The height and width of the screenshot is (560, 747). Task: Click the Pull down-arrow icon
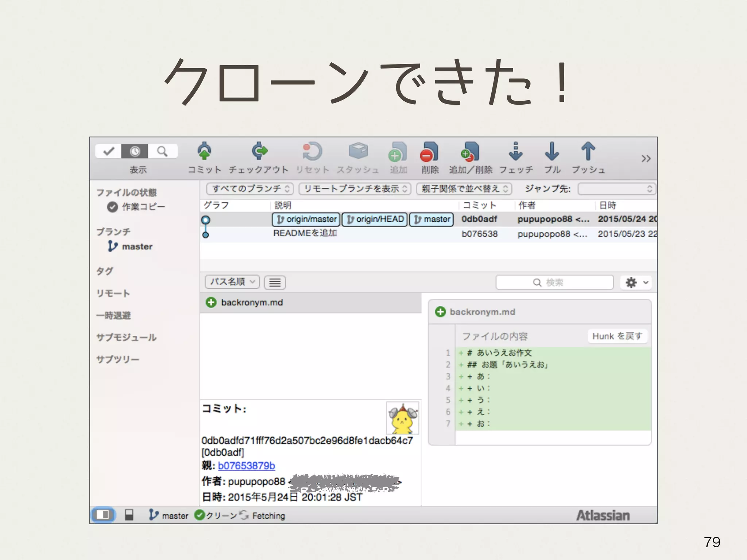(x=552, y=151)
